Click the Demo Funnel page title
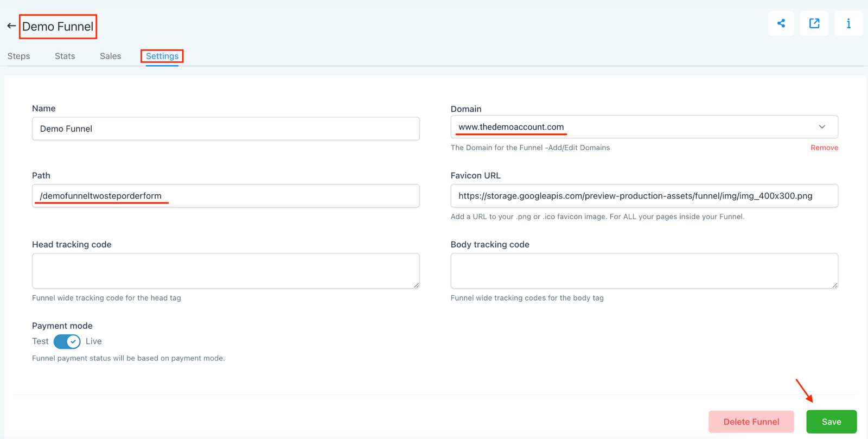 (58, 27)
